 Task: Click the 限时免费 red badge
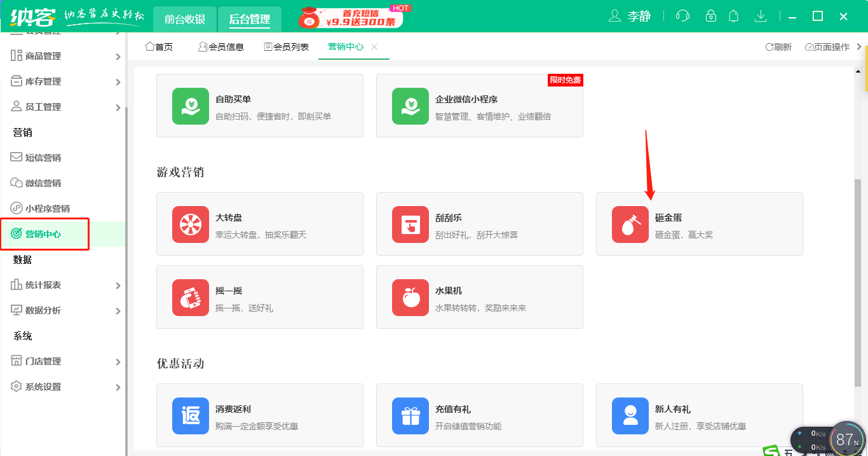(x=566, y=80)
